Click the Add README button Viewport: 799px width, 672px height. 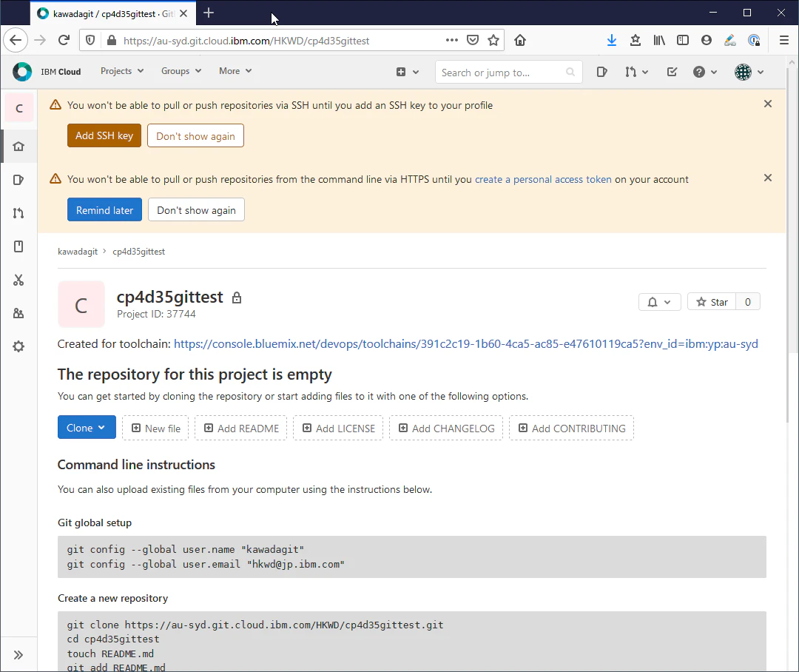click(x=241, y=428)
